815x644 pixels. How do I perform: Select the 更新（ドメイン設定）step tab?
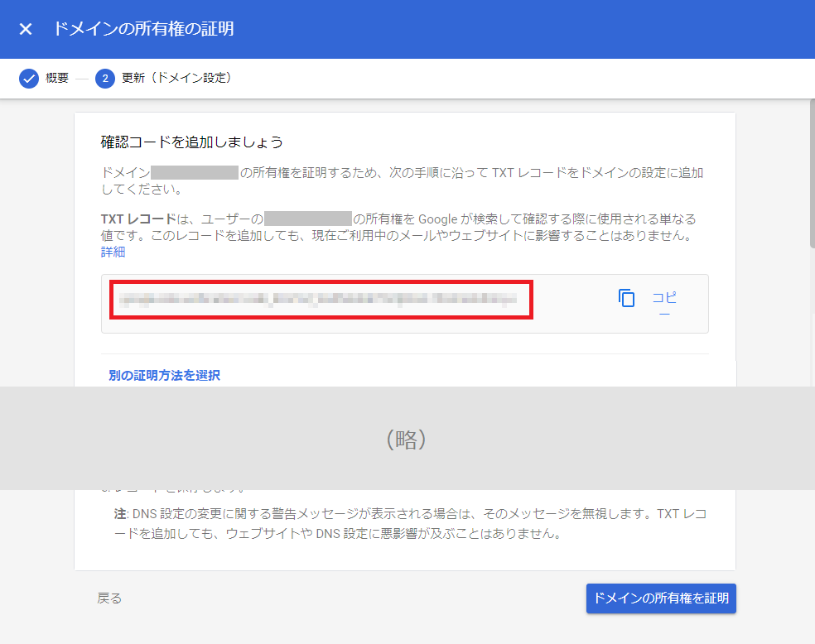point(176,79)
